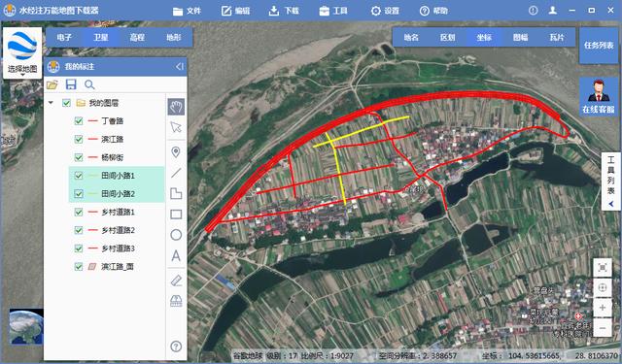Zoom in with the plus button
The image size is (622, 364).
(x=603, y=308)
